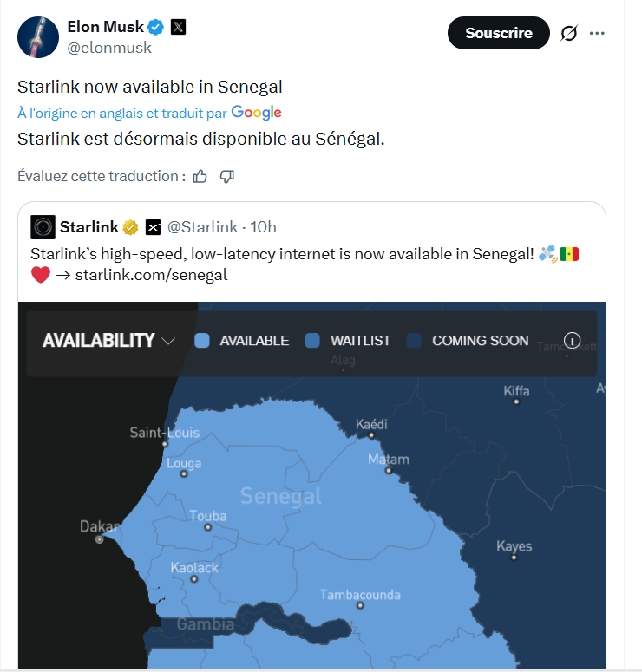Click the Starlink account avatar
The image size is (642, 672).
pyautogui.click(x=43, y=227)
